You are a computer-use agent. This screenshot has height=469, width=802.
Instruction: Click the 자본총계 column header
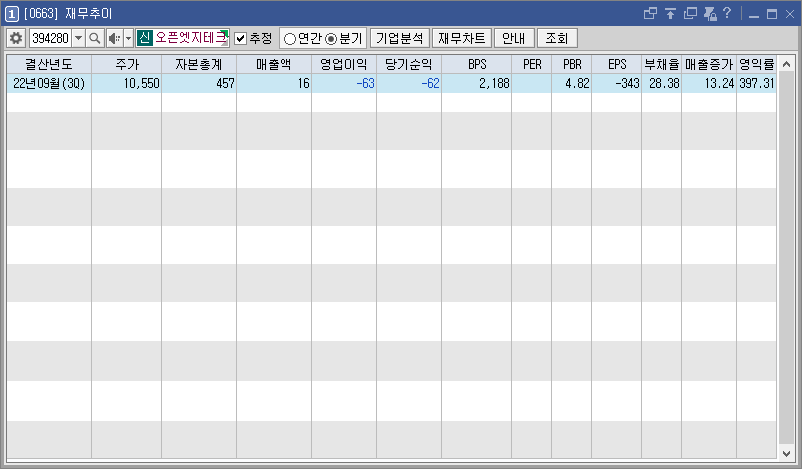pyautogui.click(x=199, y=64)
